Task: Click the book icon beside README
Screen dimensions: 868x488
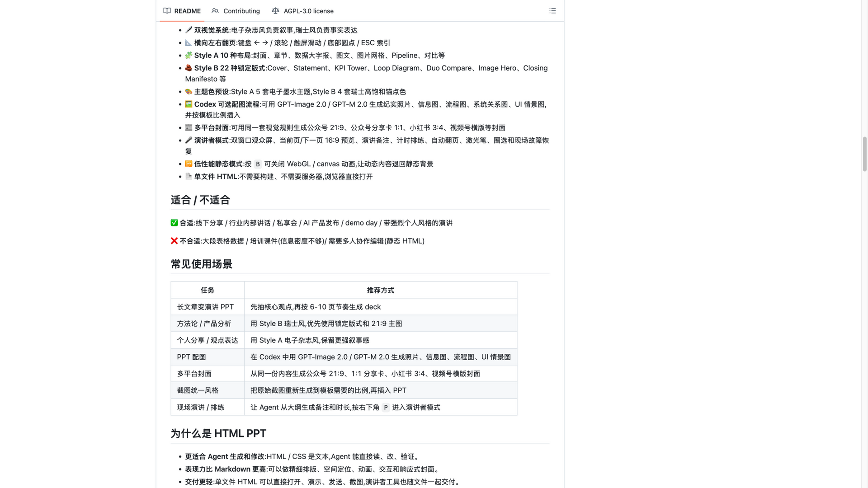Action: (x=167, y=11)
